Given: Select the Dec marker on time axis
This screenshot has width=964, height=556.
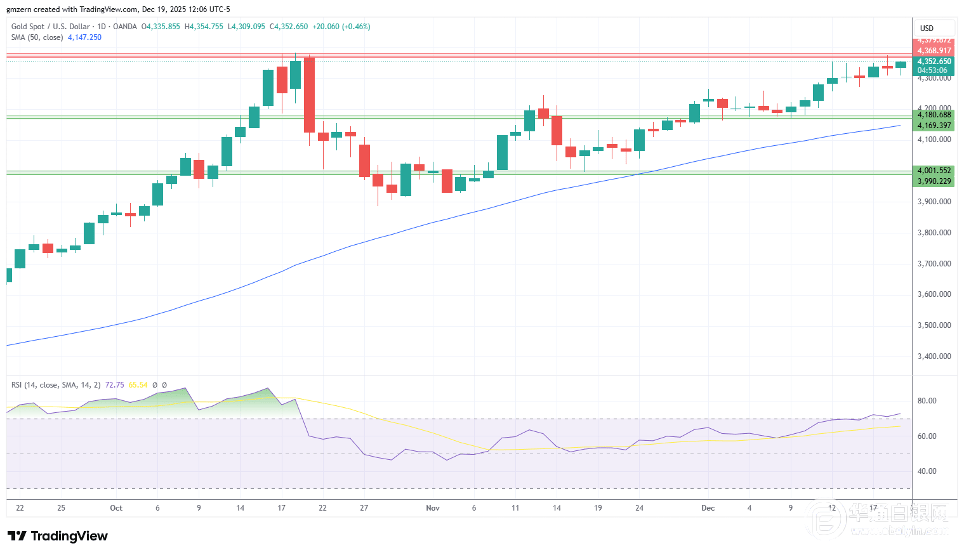Looking at the screenshot, I should [x=708, y=508].
